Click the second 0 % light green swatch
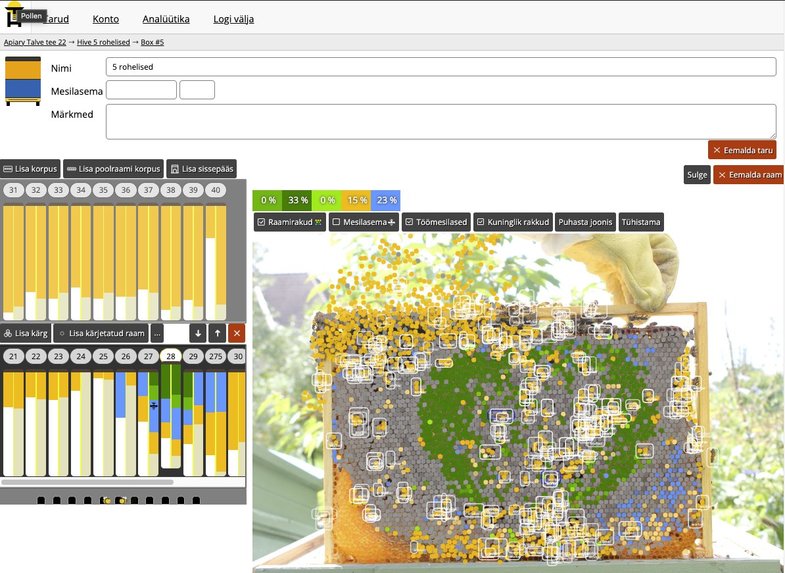785x573 pixels. [x=326, y=200]
